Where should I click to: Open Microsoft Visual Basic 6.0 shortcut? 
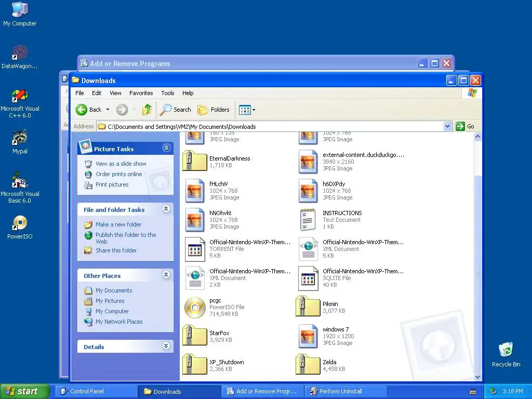click(20, 188)
